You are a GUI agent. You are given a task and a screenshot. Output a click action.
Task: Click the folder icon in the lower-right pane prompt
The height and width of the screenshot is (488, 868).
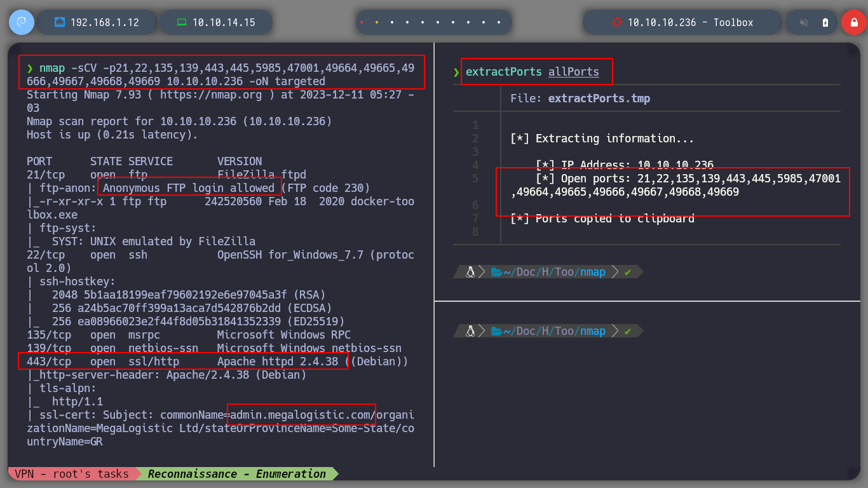pyautogui.click(x=496, y=331)
